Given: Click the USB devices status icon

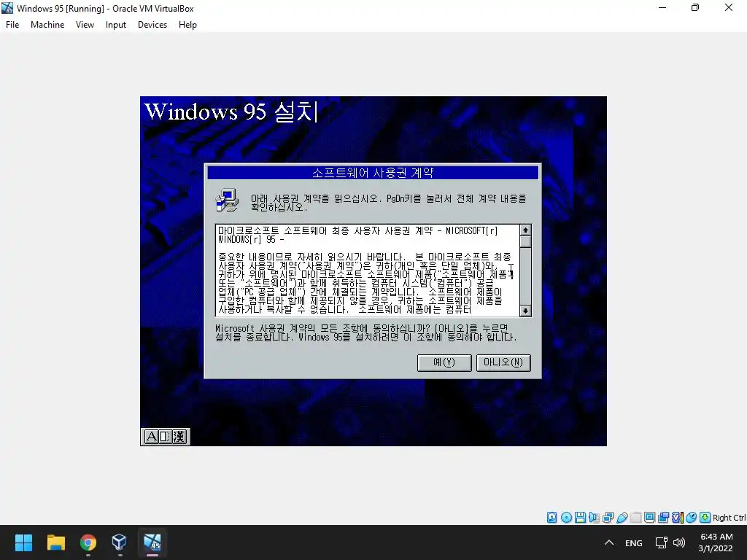Looking at the screenshot, I should point(622,518).
